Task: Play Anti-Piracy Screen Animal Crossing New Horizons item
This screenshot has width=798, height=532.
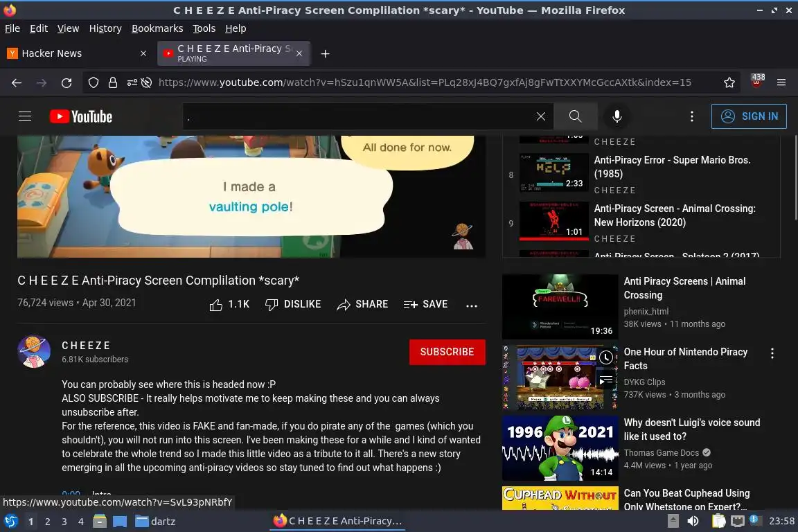Action: pyautogui.click(x=641, y=223)
